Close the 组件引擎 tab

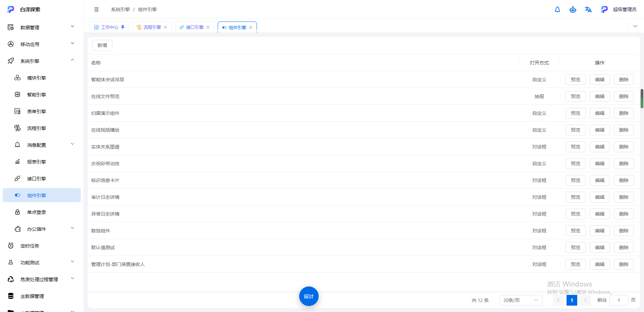click(x=251, y=28)
